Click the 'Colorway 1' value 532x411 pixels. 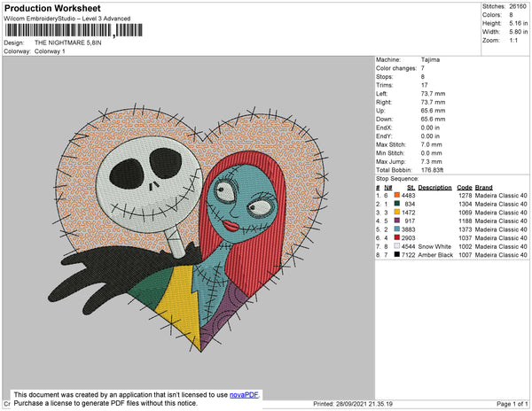pos(50,51)
